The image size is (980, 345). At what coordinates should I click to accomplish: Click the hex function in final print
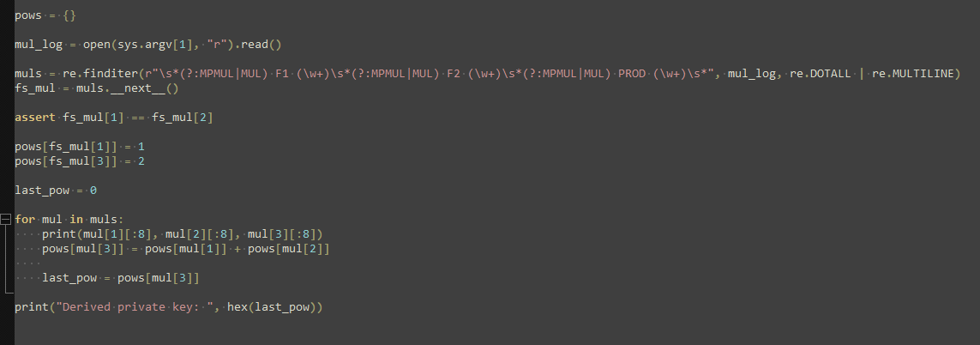coord(237,307)
